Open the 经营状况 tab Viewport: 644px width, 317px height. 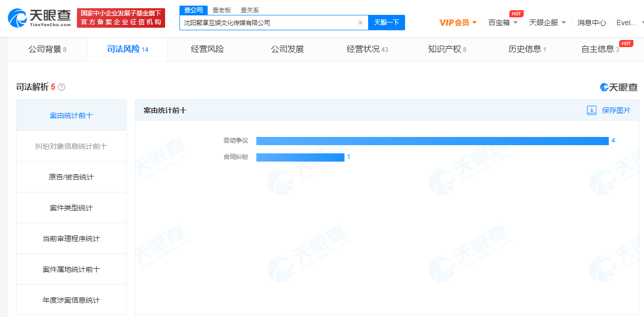(367, 49)
